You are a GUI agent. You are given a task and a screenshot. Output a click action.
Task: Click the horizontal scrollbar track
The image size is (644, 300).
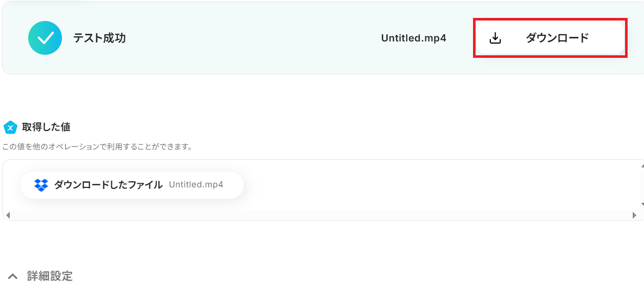click(321, 216)
